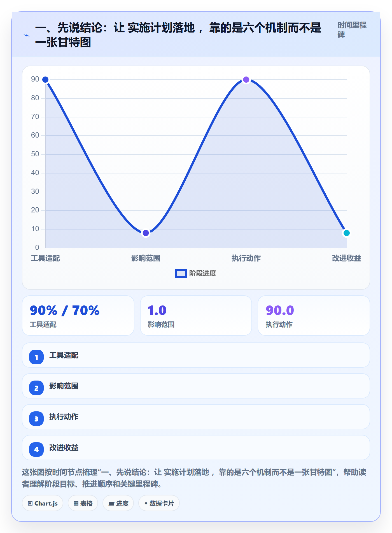Click the y-axis value 30

click(35, 192)
